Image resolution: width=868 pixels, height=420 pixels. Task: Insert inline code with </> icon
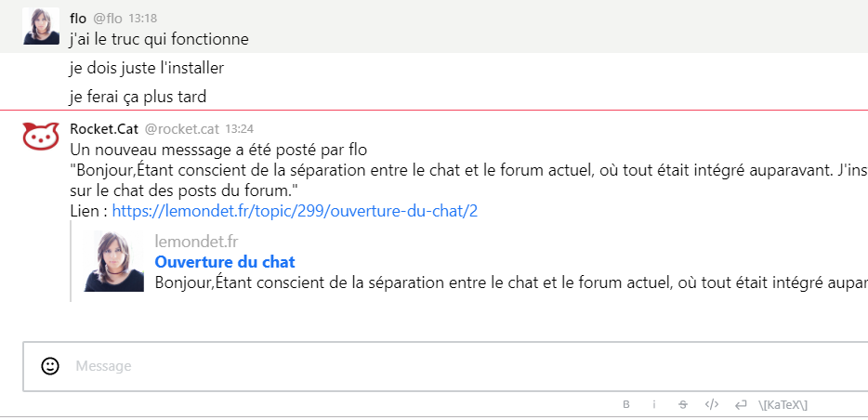[712, 404]
